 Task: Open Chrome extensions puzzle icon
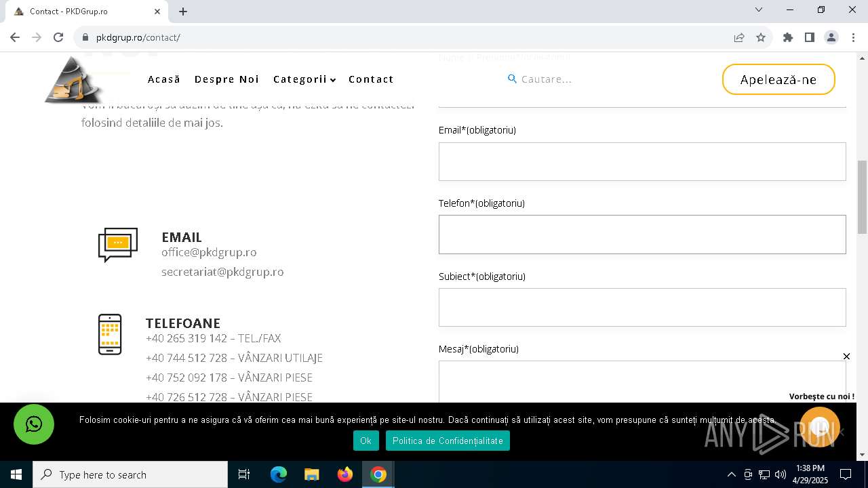point(788,37)
